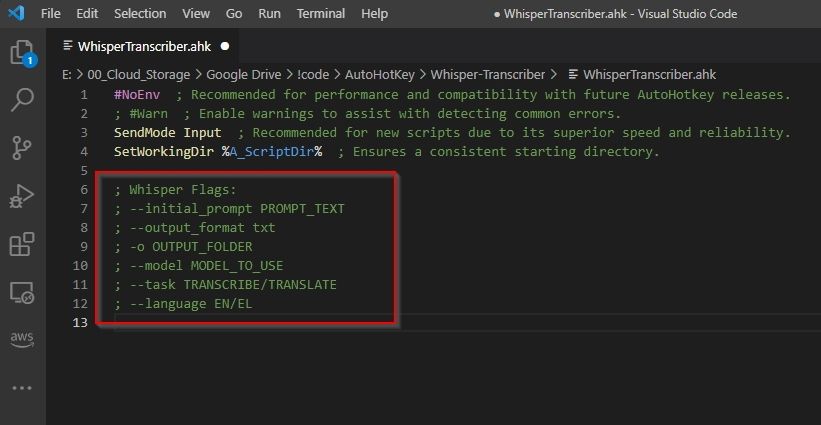Click the file icon on the editor tab
The width and height of the screenshot is (821, 425).
click(x=68, y=46)
